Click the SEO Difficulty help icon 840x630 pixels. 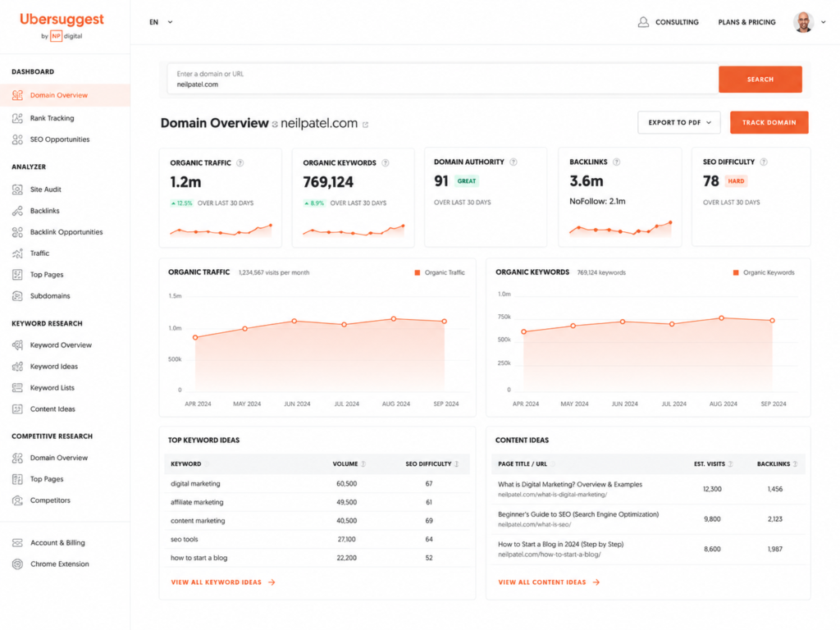tap(764, 162)
